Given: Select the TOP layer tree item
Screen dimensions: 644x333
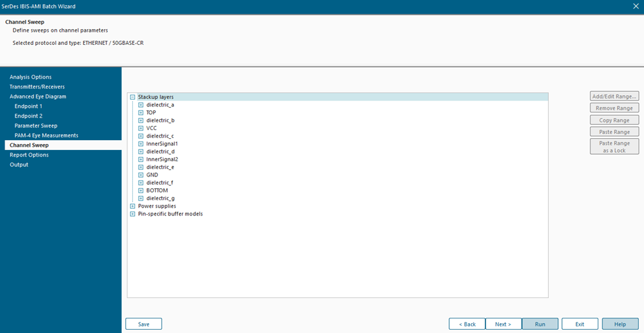Looking at the screenshot, I should coord(151,113).
